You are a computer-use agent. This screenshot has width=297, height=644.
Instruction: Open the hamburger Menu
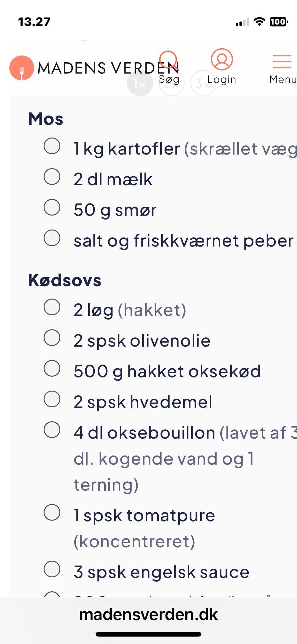(282, 62)
